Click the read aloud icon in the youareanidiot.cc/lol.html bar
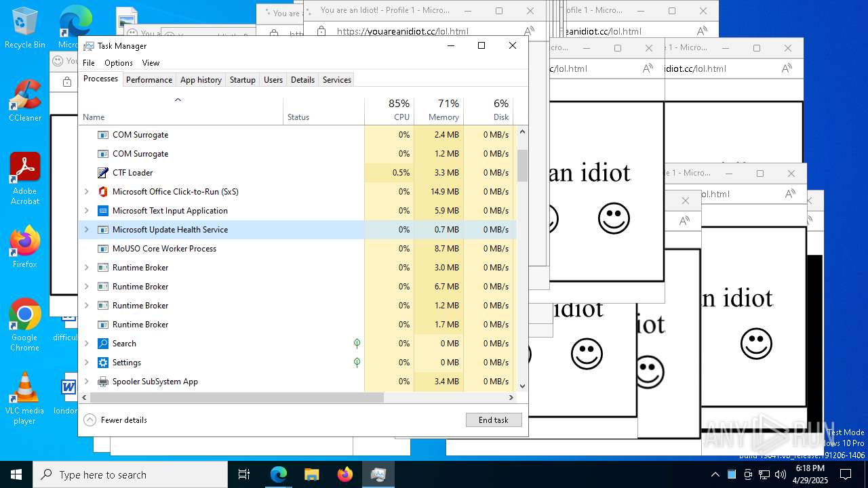The height and width of the screenshot is (488, 868). coord(529,31)
